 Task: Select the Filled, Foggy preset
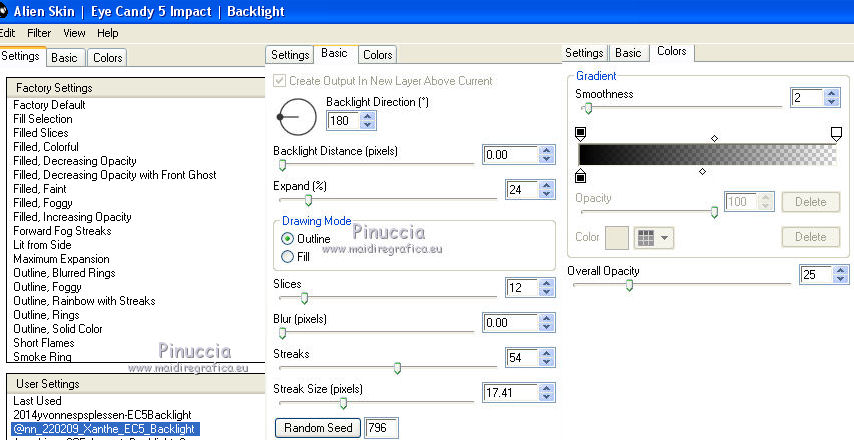pos(42,203)
